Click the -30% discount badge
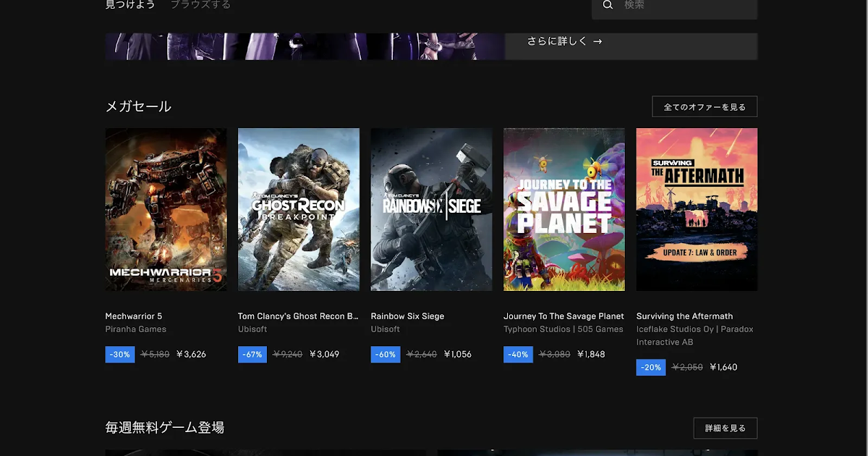Screen dimensions: 868x456 click(x=120, y=355)
